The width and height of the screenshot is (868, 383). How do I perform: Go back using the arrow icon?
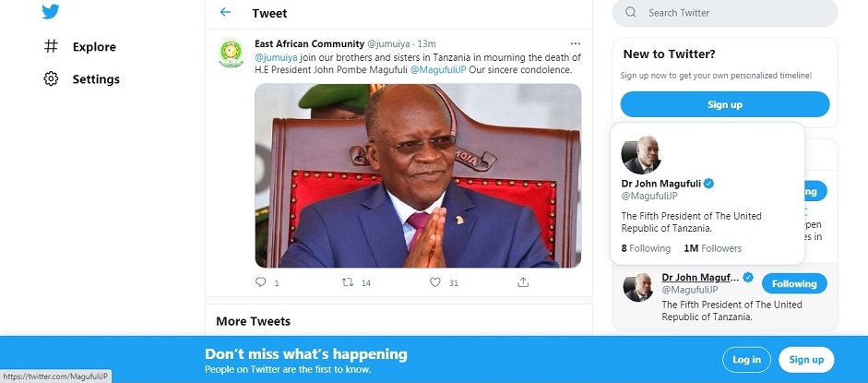226,13
